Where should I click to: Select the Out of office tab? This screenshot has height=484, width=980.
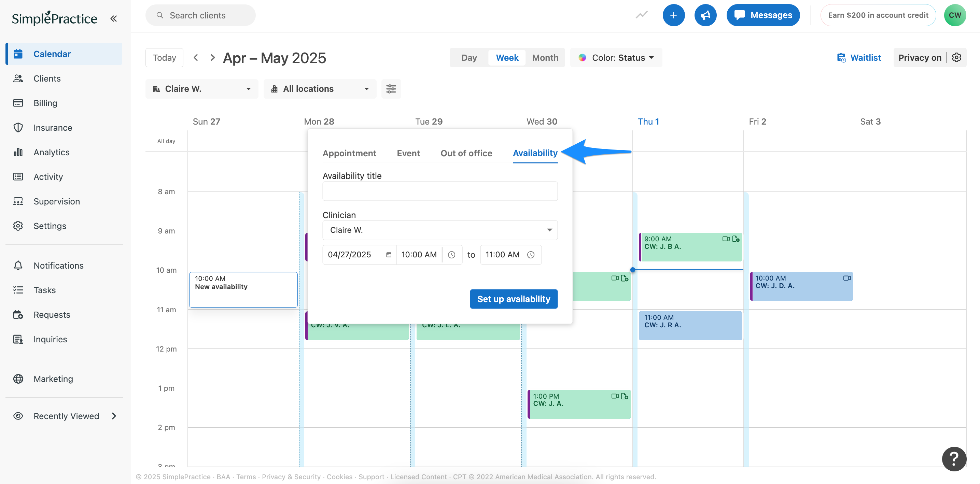(466, 153)
